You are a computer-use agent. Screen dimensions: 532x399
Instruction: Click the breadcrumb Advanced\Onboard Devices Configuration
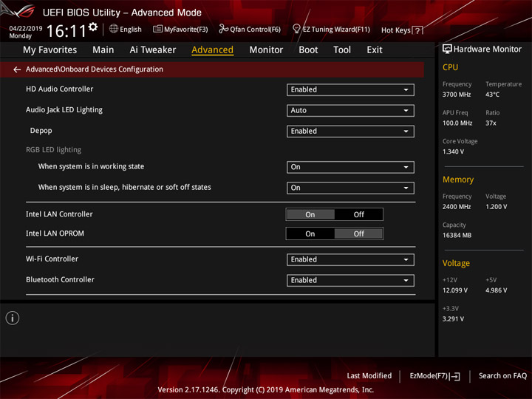pyautogui.click(x=95, y=69)
